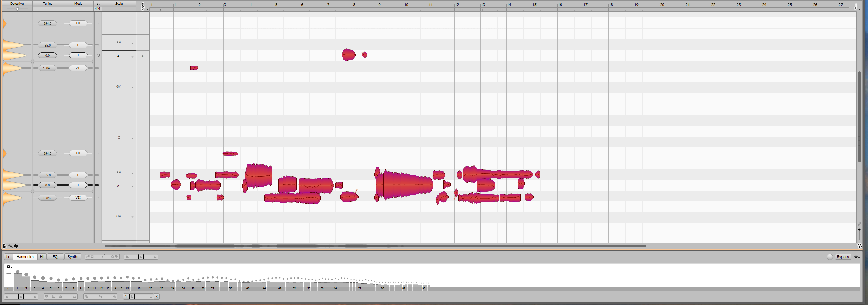Switch to the Synth tab
The image size is (868, 305).
coord(72,257)
